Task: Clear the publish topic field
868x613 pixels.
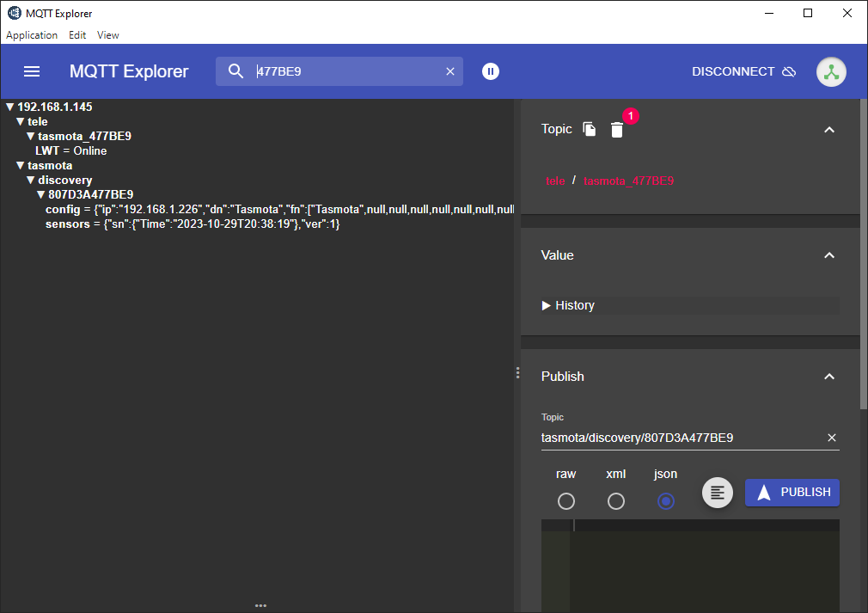Action: pyautogui.click(x=831, y=438)
